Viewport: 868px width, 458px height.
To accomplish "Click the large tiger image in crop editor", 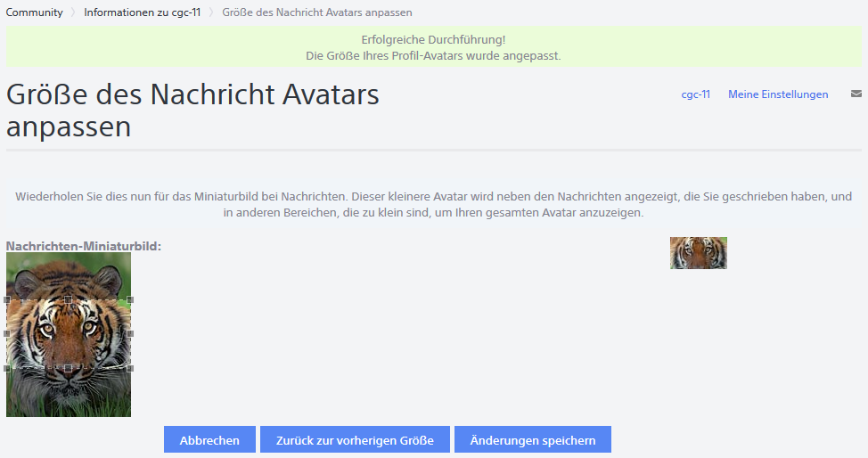I will [x=69, y=334].
